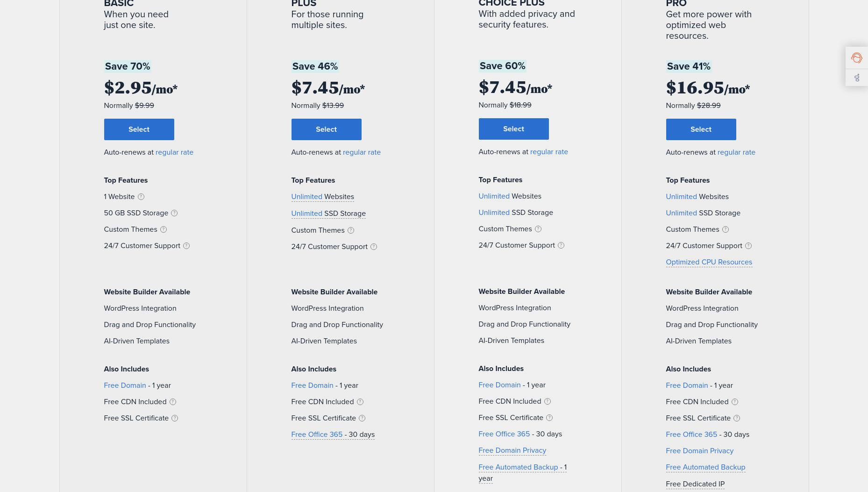Open Free Domain Privacy in Choice Plus plan
The image size is (868, 492).
512,450
